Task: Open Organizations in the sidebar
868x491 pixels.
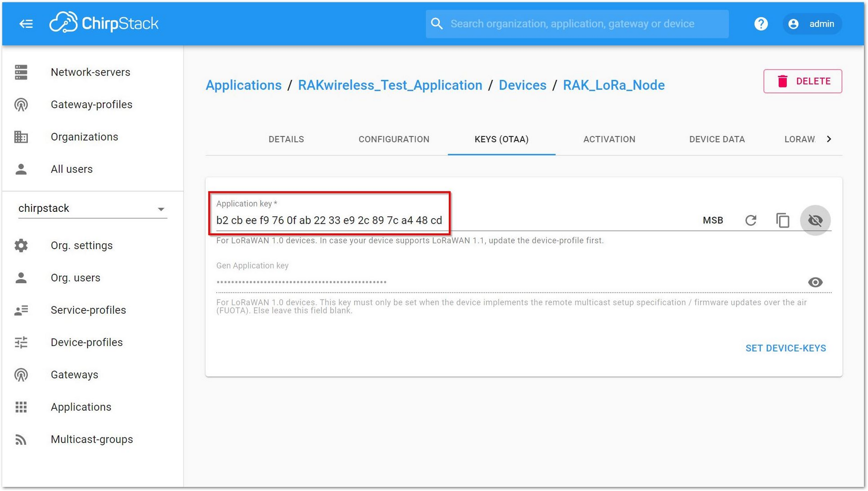Action: (x=93, y=137)
